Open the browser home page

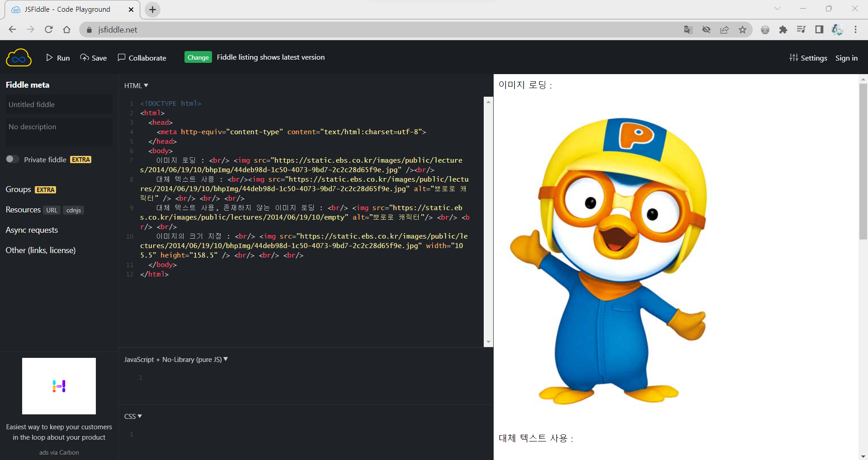click(67, 29)
